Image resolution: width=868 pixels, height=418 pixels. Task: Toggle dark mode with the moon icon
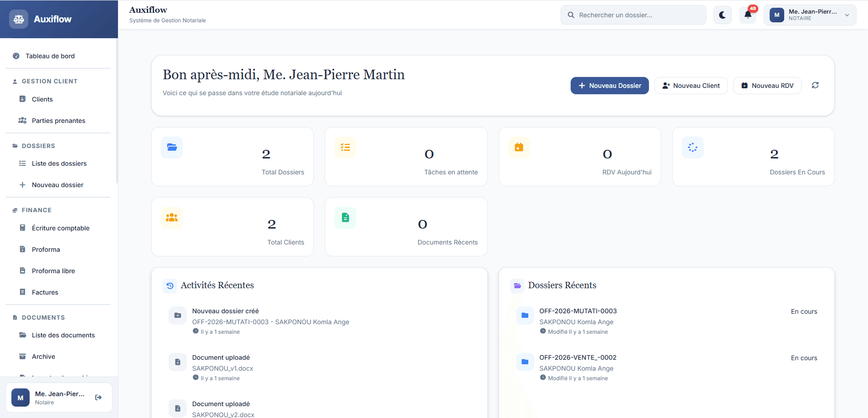[722, 15]
